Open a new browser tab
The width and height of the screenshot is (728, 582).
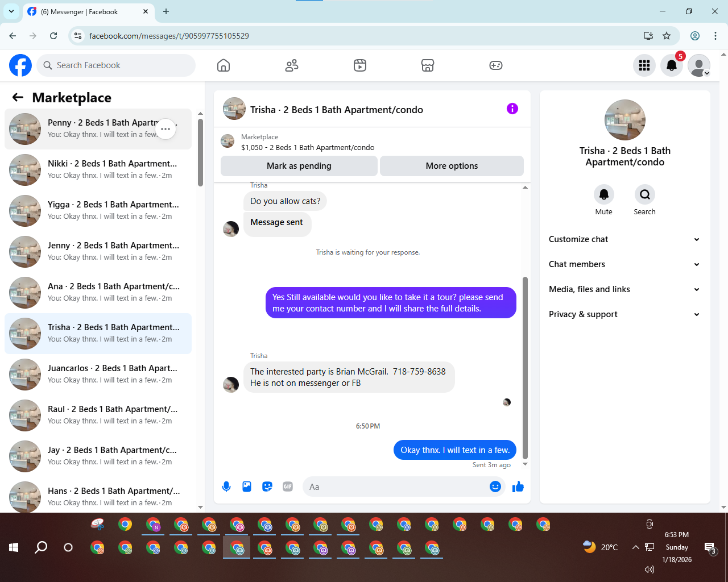click(166, 11)
